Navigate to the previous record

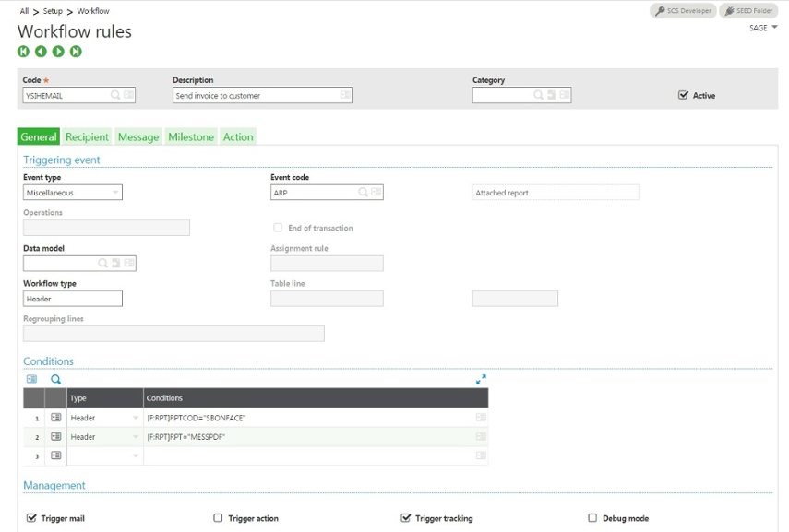[x=41, y=53]
